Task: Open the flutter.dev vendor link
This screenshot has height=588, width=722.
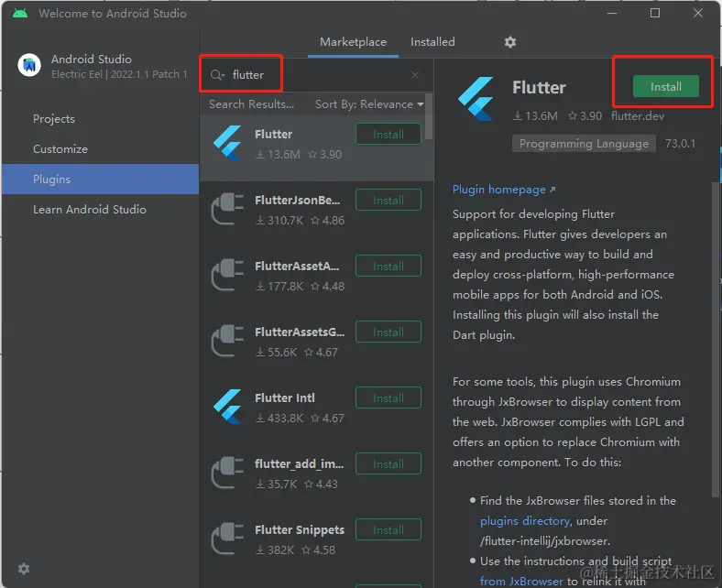Action: pyautogui.click(x=638, y=116)
